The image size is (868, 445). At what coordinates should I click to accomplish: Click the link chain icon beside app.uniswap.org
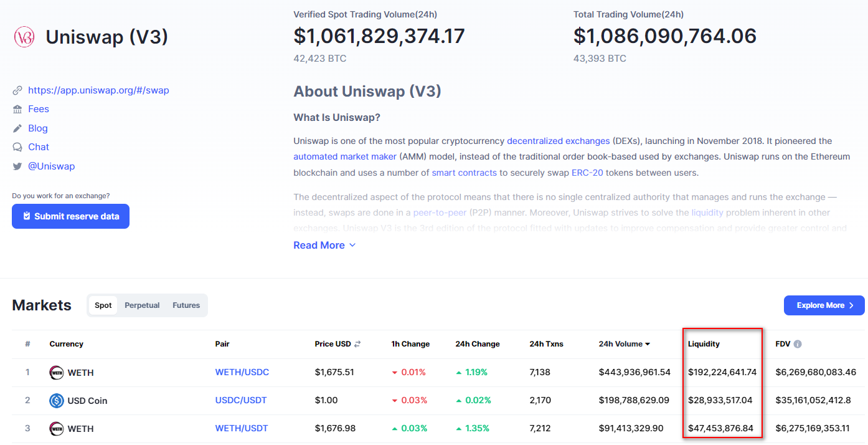click(x=17, y=90)
